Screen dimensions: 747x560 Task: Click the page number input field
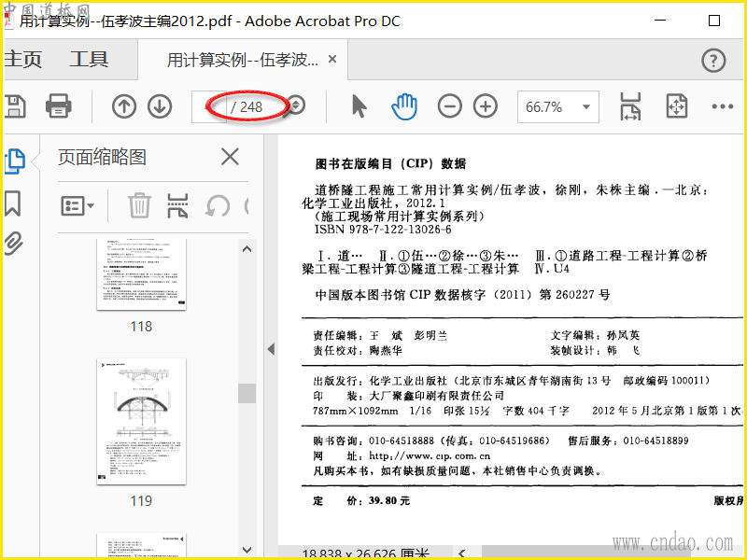click(x=209, y=106)
